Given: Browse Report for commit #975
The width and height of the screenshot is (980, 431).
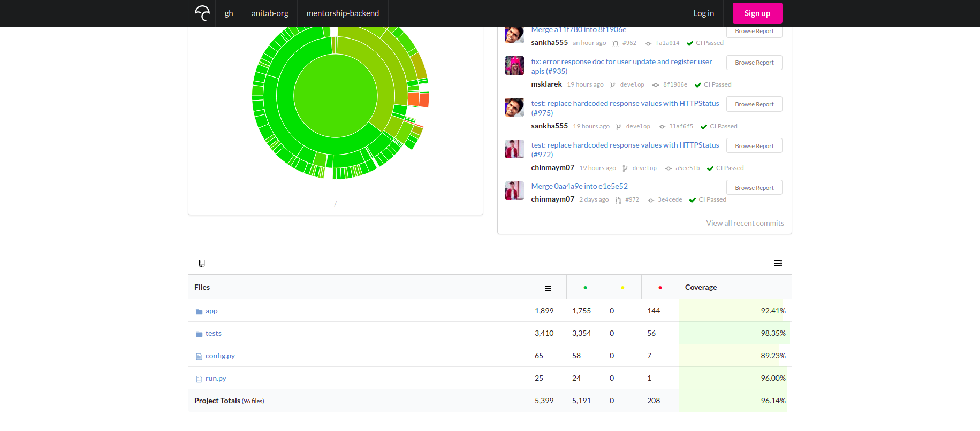Looking at the screenshot, I should tap(754, 104).
